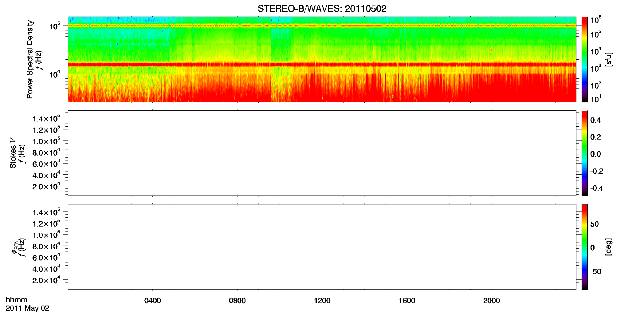Click the 10^1 label on the sfu color bar
Screen dimensions: 644x332
596,99
